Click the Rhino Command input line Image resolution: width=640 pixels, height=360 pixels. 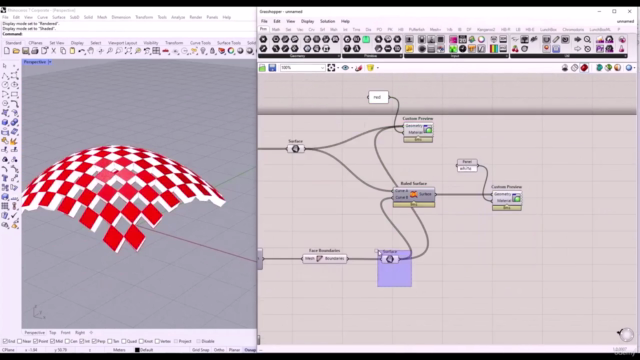coord(129,34)
